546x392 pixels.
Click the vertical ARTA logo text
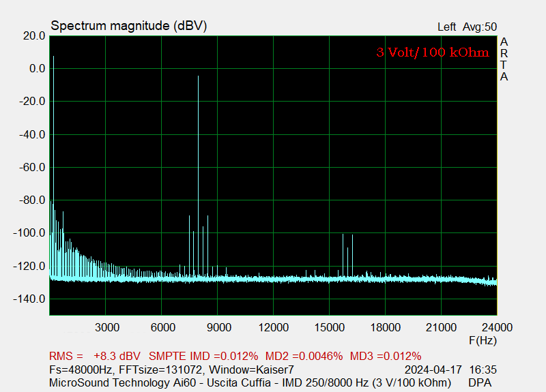504,59
